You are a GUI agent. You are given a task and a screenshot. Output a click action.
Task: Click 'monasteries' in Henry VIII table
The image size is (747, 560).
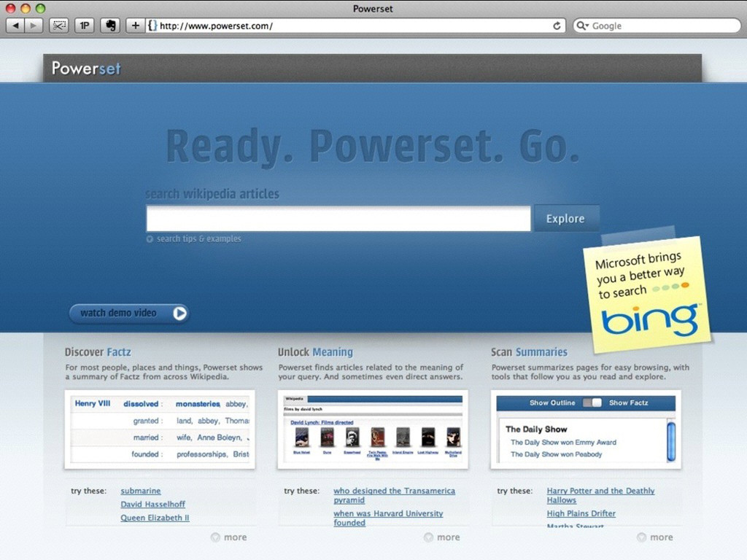[x=198, y=404]
